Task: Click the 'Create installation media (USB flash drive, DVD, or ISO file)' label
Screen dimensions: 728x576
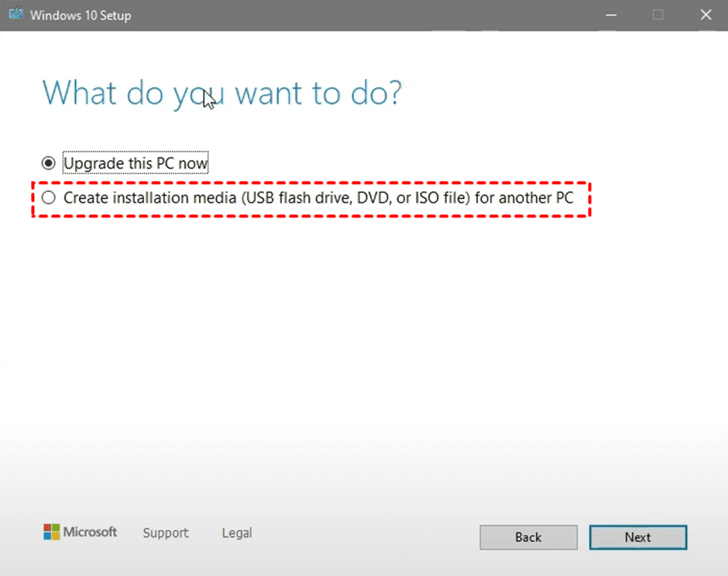Action: coord(318,197)
